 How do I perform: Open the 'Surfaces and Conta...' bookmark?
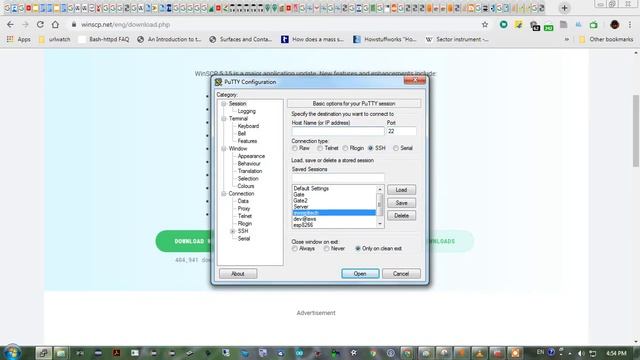pos(240,39)
